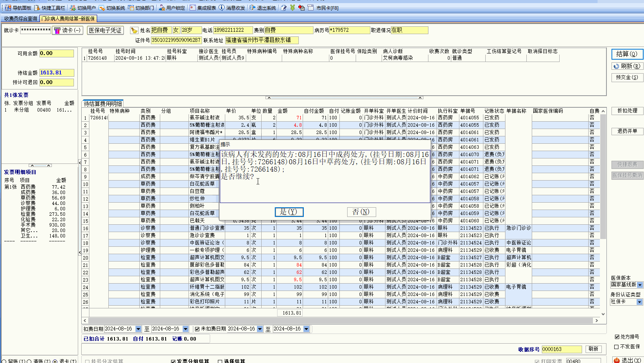
Task: Click 是(Y) in the prompt dialog
Action: tap(289, 212)
